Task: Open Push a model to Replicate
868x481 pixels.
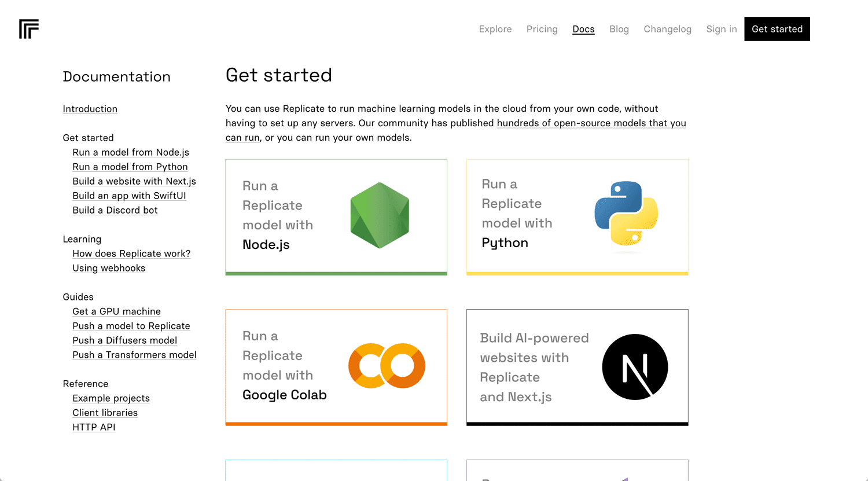Action: [131, 326]
